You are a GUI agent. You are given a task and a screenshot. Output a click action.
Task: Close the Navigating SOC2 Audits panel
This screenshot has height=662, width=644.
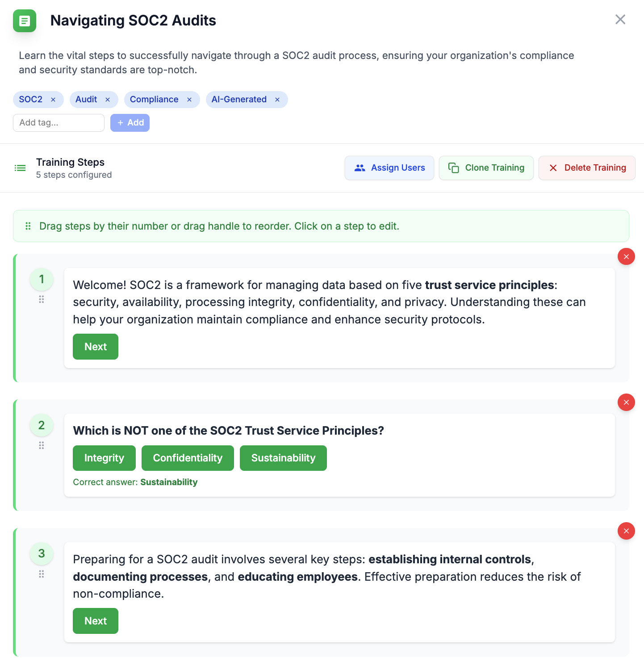pyautogui.click(x=620, y=19)
